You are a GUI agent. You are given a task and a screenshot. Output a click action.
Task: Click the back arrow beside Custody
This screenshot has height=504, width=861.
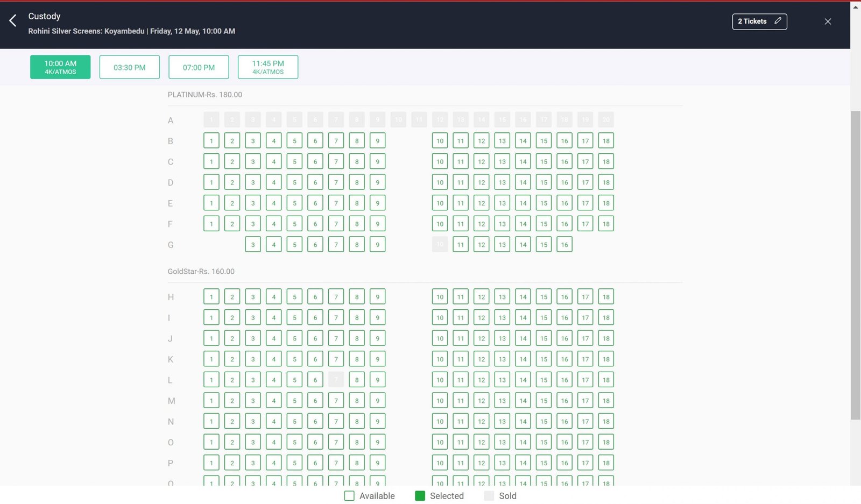click(x=13, y=20)
